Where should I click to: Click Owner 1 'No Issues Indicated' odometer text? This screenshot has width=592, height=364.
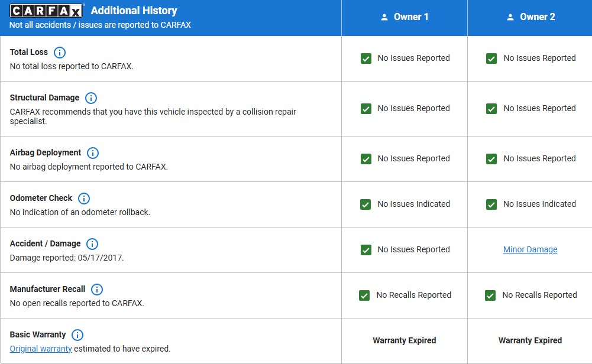414,204
